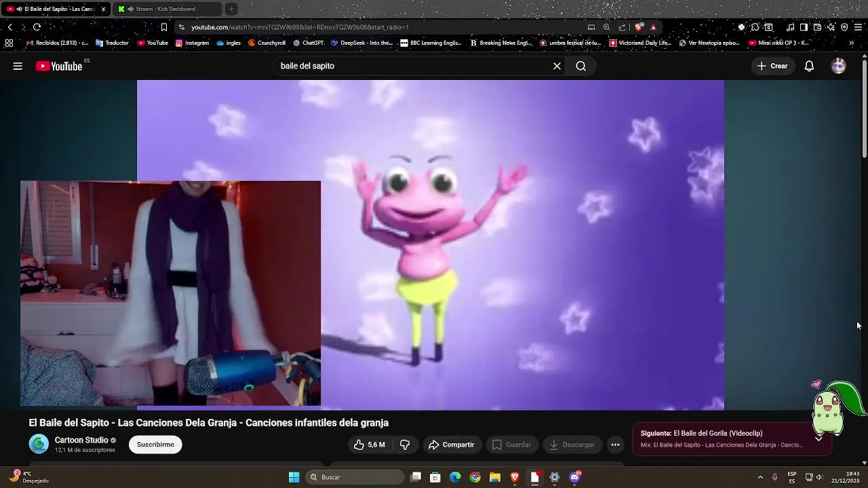
Task: Open Cartoon Studio channel avatar
Action: (39, 445)
